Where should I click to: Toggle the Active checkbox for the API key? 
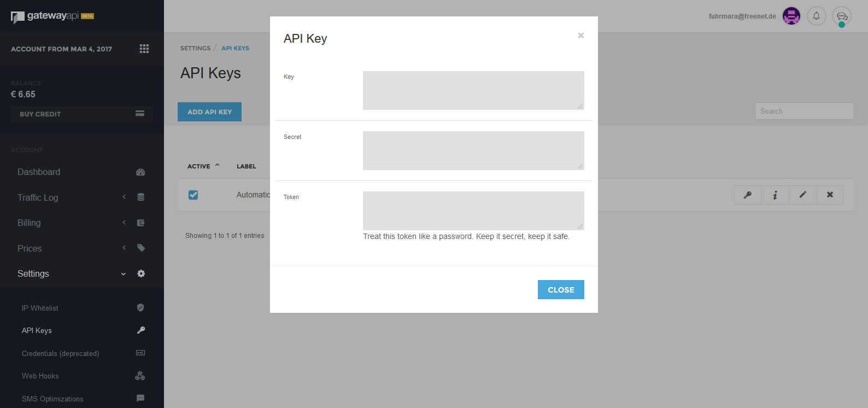[193, 195]
